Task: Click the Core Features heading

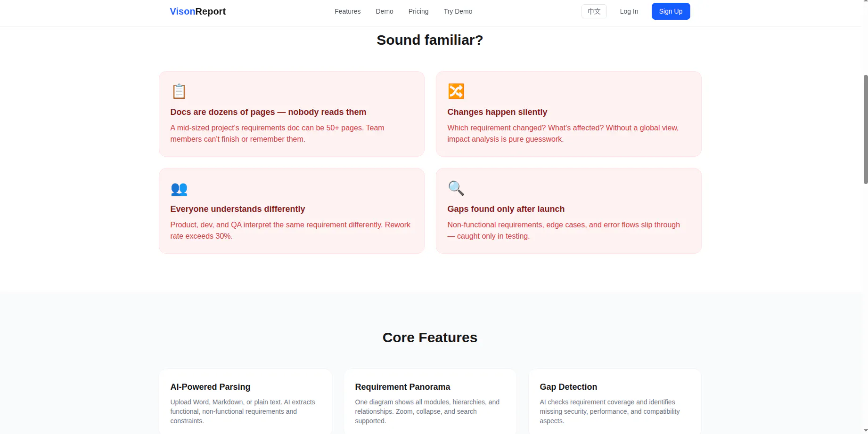Action: tap(430, 338)
